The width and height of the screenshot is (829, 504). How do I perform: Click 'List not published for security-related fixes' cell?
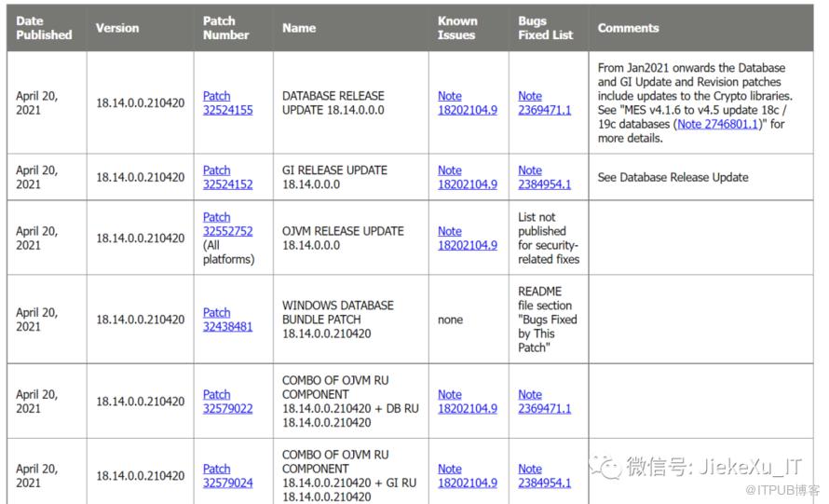tap(549, 238)
